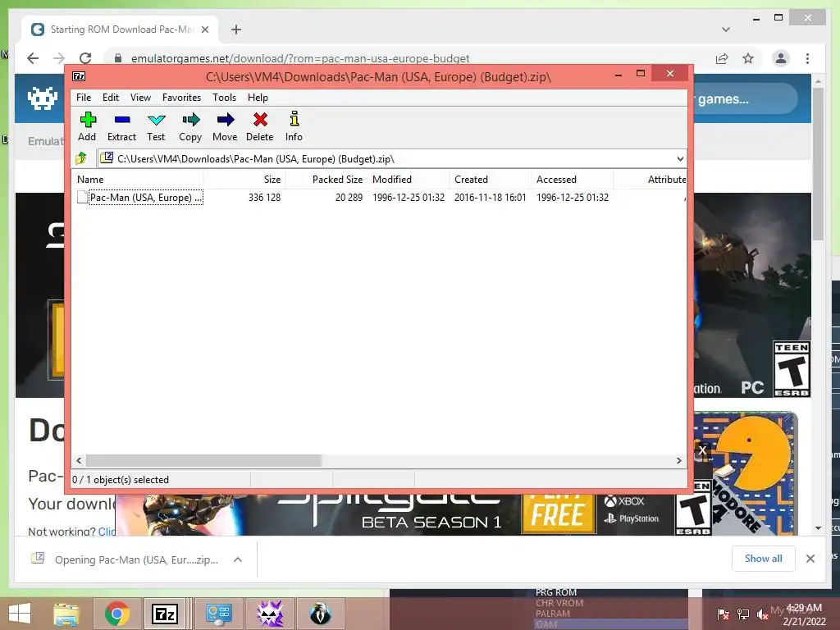Click the Chrome forward arrow

[59, 58]
